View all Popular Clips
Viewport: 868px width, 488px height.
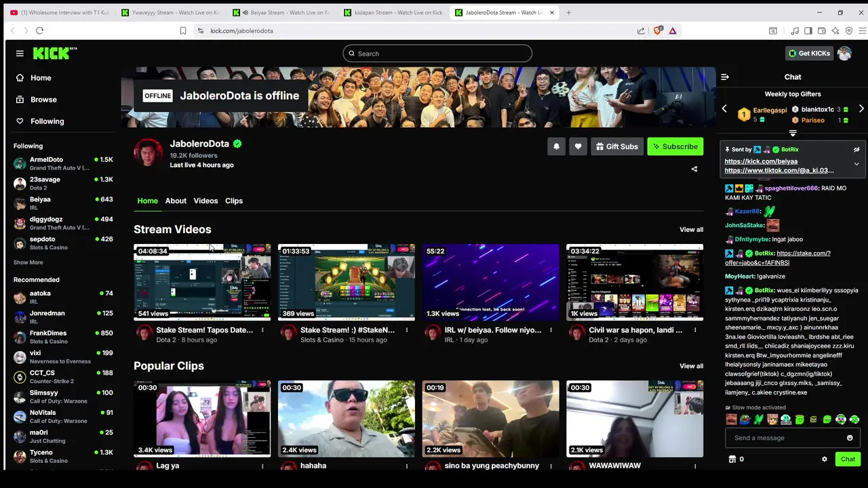point(691,366)
